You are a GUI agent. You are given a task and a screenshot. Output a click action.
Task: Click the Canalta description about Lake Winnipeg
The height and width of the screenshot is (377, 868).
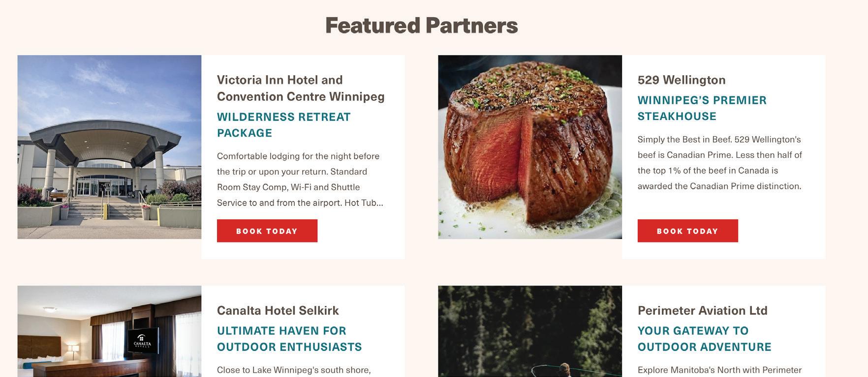[x=294, y=370]
